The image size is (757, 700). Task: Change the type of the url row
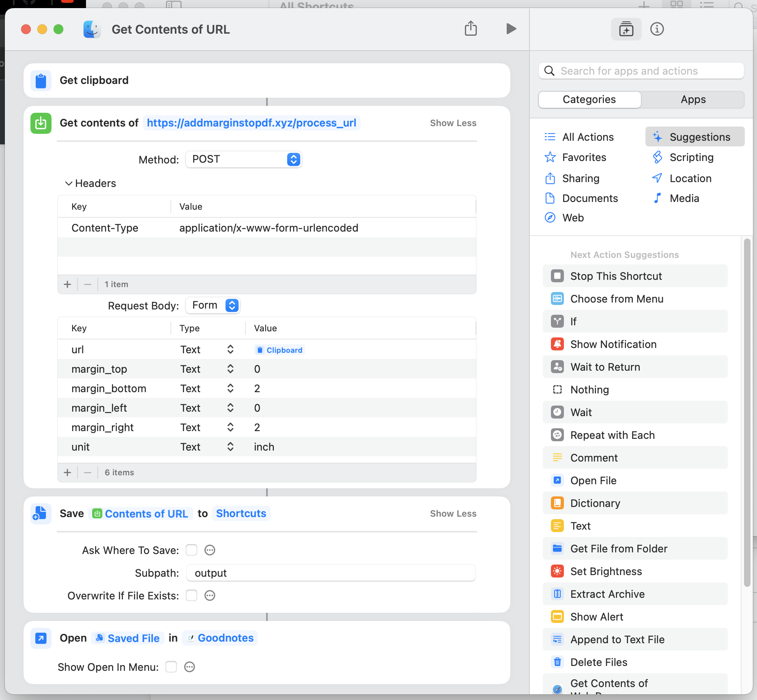pos(230,349)
